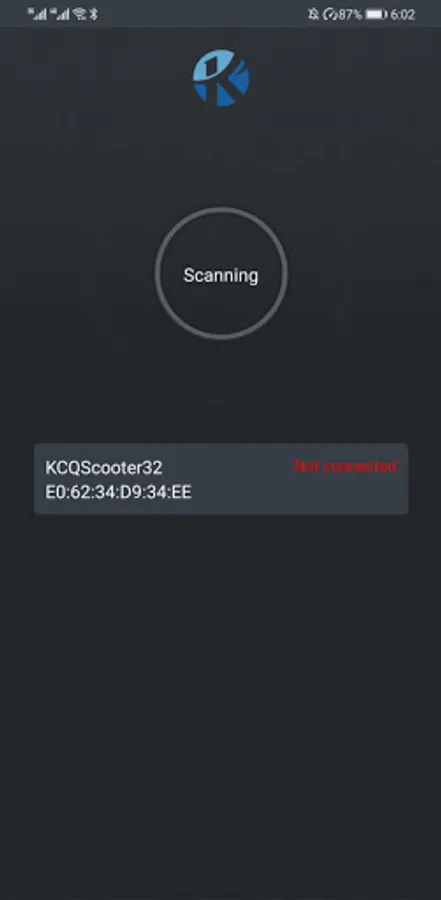Screen dimensions: 441x900
Task: Tap the muted bell notification icon
Action: click(x=314, y=14)
